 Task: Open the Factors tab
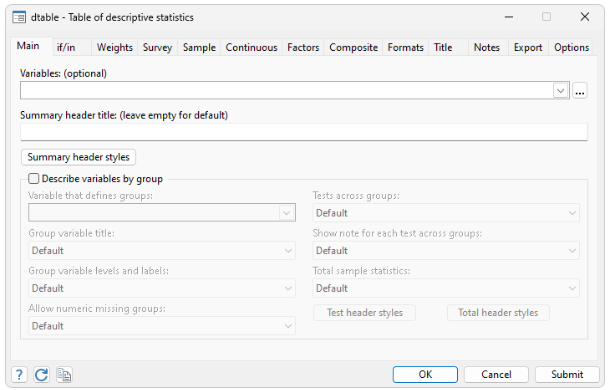point(303,48)
